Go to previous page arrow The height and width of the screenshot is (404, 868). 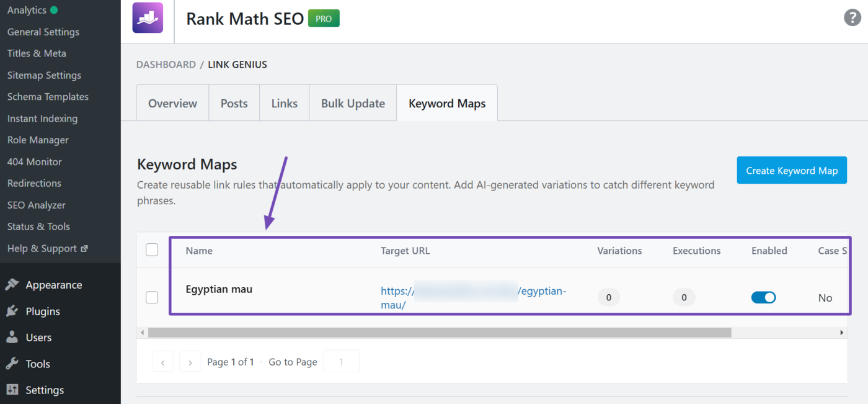click(x=162, y=362)
